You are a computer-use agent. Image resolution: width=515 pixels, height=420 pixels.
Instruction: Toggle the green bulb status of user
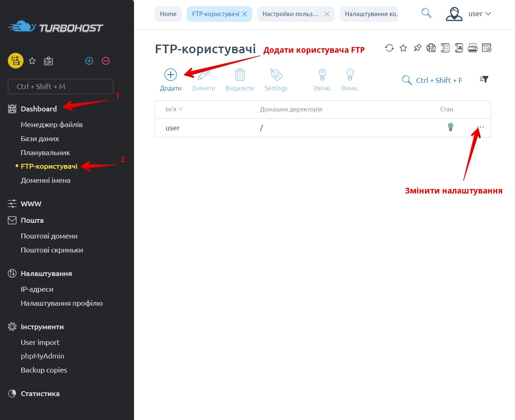[451, 127]
